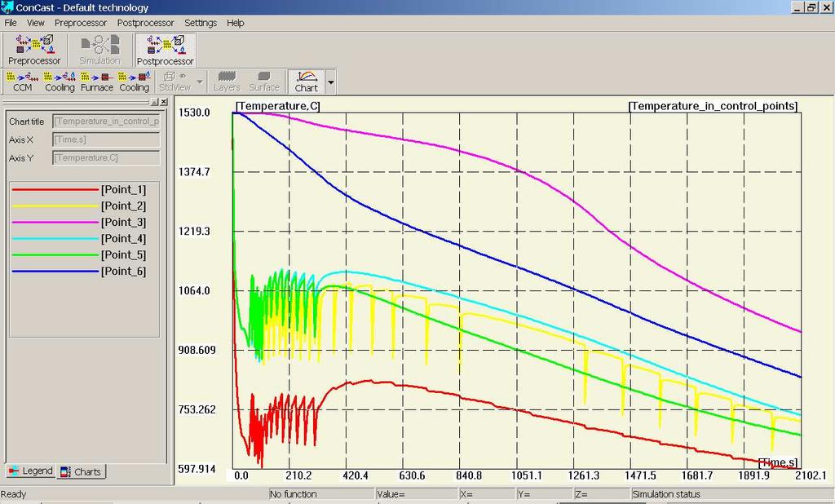Viewport: 835px width, 504px height.
Task: Select the yellow Point_2 legend line
Action: [55, 206]
